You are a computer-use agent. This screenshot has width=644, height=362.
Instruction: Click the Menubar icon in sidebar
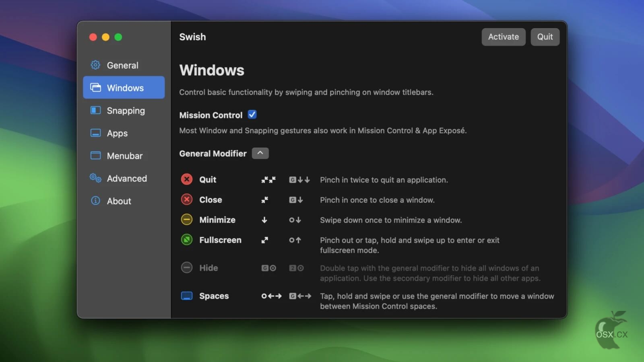95,155
